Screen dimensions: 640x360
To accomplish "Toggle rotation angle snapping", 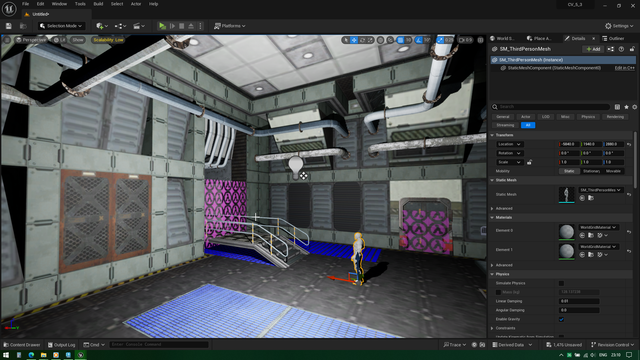I will point(419,40).
